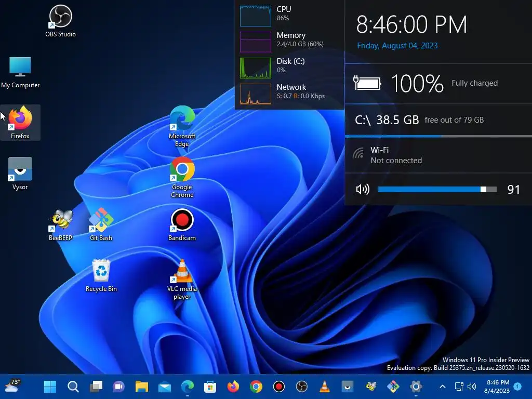This screenshot has width=532, height=399.
Task: Launch BeeBEEP from the taskbar
Action: pyautogui.click(x=370, y=387)
